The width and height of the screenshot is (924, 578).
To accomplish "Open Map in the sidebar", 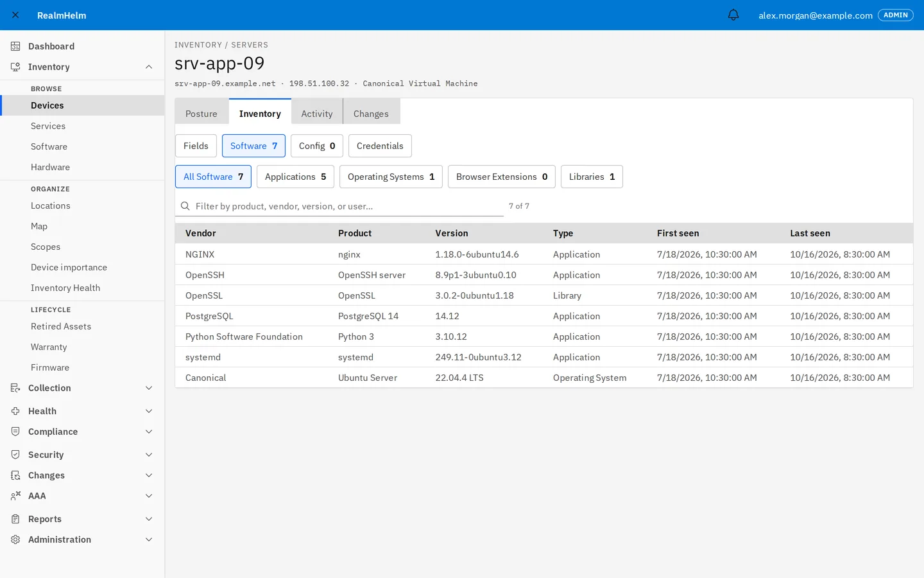I will click(82, 226).
